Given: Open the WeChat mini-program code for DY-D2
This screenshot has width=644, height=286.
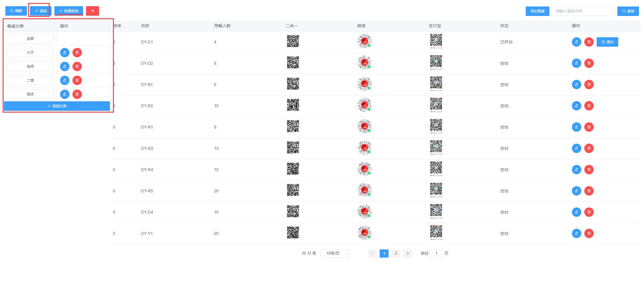Looking at the screenshot, I should click(x=365, y=62).
